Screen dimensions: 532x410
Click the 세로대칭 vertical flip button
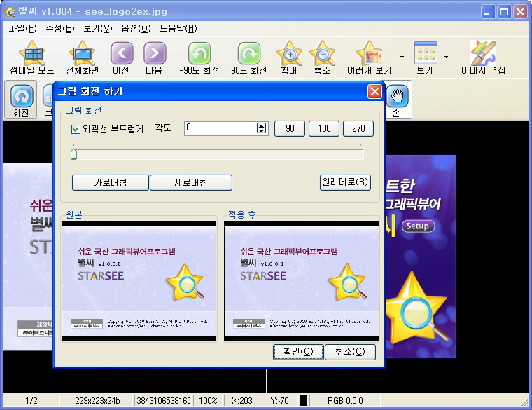pyautogui.click(x=191, y=183)
